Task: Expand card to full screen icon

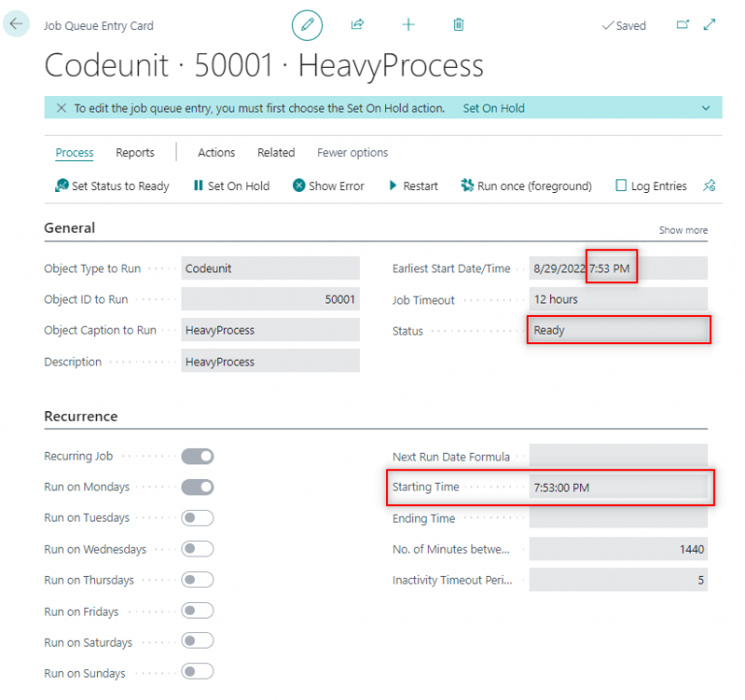Action: point(710,25)
